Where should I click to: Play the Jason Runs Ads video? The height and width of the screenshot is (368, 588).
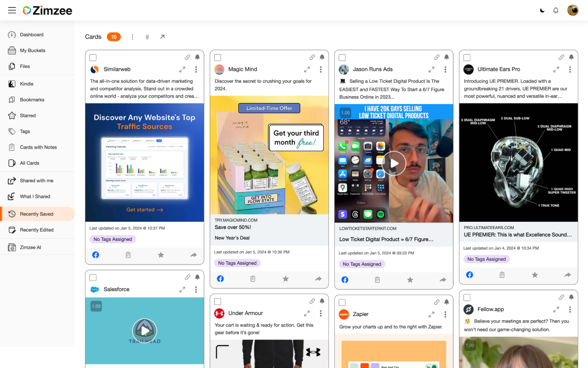pyautogui.click(x=394, y=163)
